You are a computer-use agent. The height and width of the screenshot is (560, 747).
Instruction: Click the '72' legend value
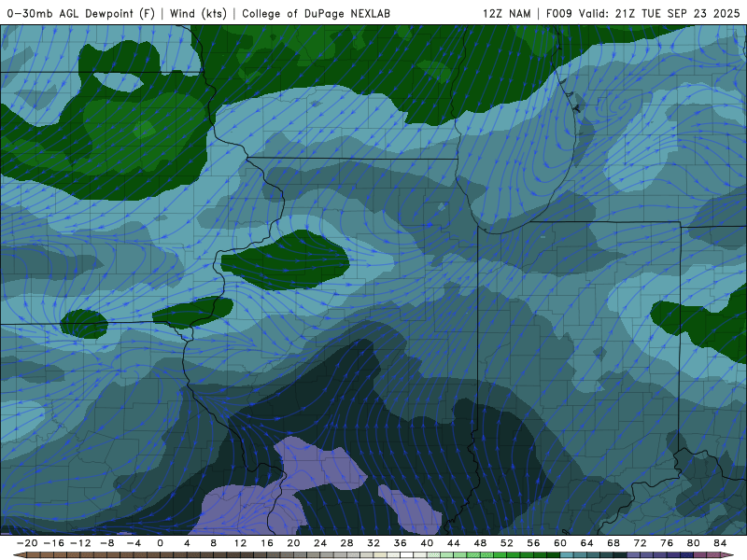click(641, 543)
